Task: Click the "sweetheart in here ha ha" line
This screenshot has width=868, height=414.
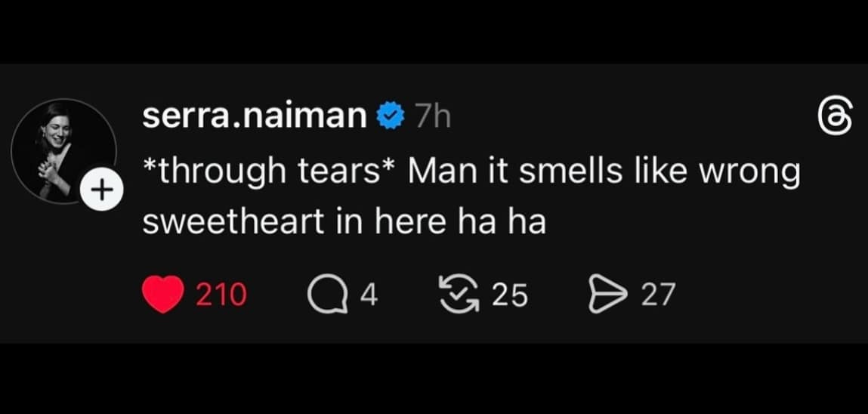Action: pos(344,223)
